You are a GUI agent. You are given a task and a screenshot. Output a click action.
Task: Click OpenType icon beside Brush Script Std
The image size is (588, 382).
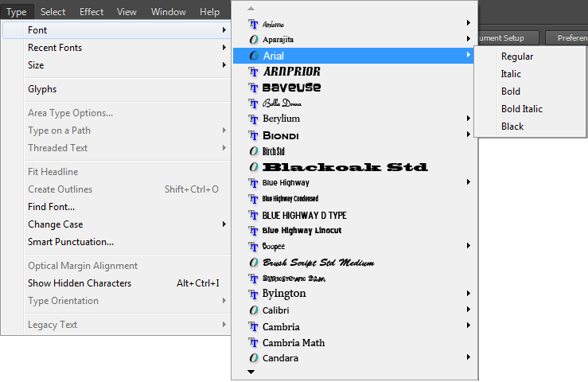tap(254, 263)
